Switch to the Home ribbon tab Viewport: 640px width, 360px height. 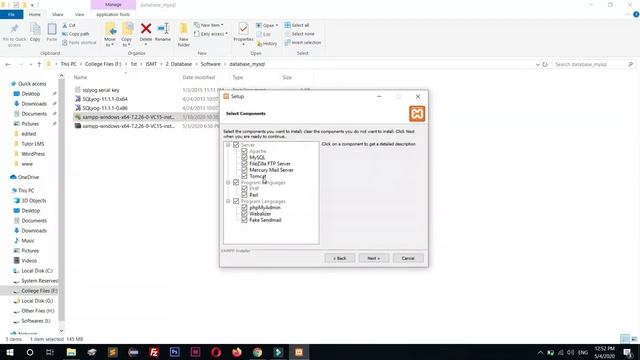(35, 14)
